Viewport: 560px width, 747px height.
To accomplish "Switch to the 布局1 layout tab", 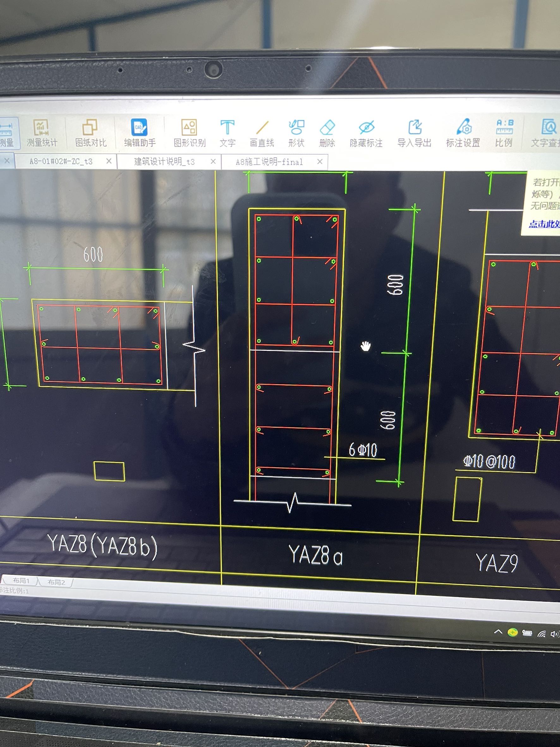I will [21, 581].
